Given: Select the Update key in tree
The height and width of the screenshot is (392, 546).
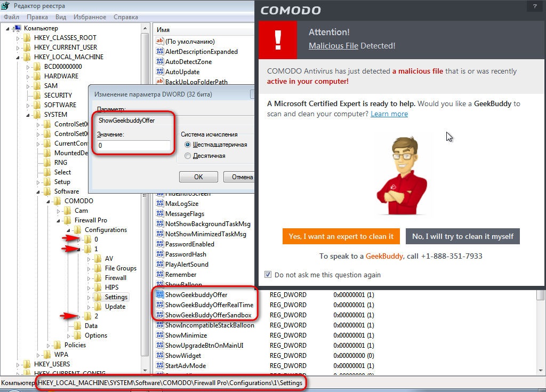Looking at the screenshot, I should [115, 307].
